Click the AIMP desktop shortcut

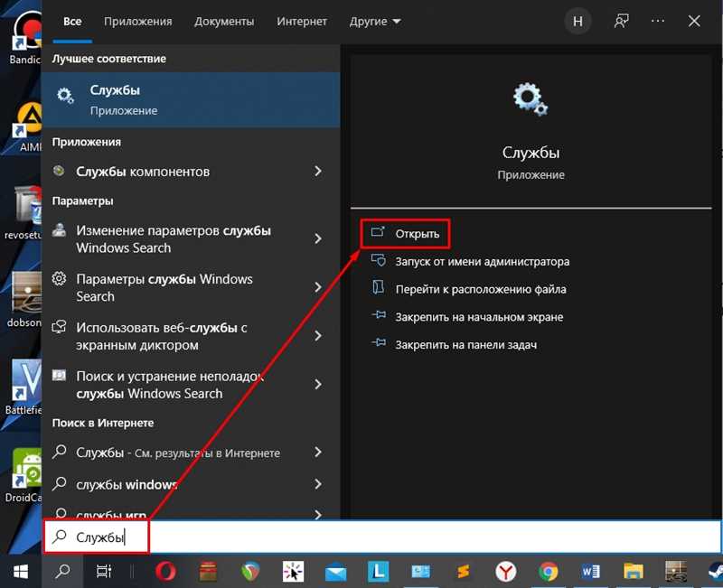[x=28, y=126]
